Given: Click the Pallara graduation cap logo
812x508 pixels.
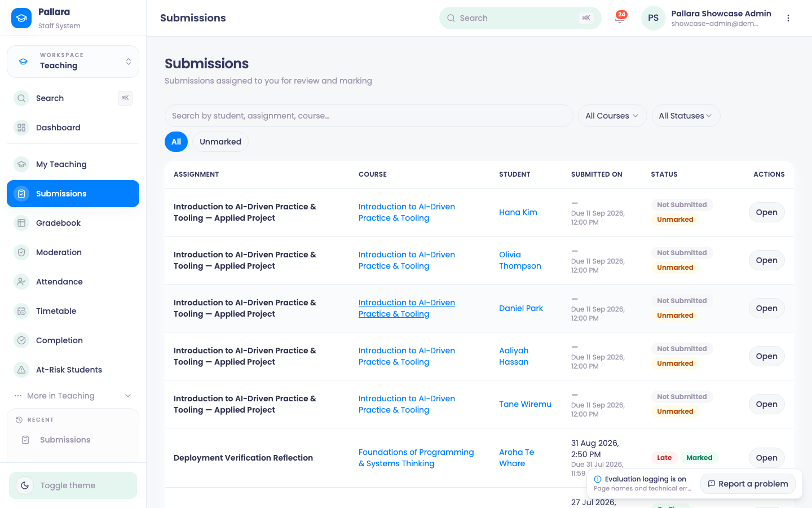Looking at the screenshot, I should [x=21, y=18].
